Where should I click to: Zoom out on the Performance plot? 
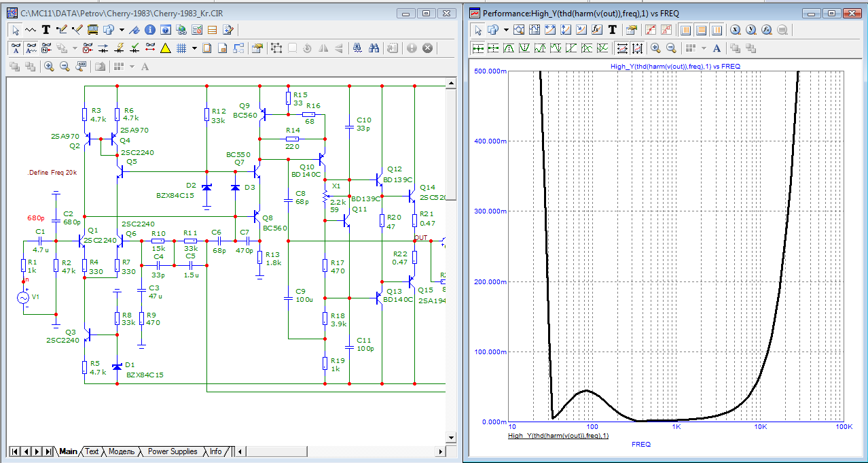pos(671,48)
